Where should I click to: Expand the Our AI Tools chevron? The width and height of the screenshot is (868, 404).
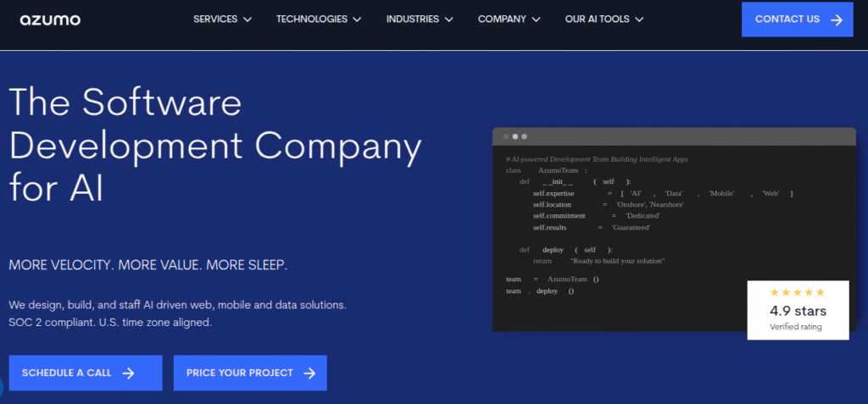639,19
